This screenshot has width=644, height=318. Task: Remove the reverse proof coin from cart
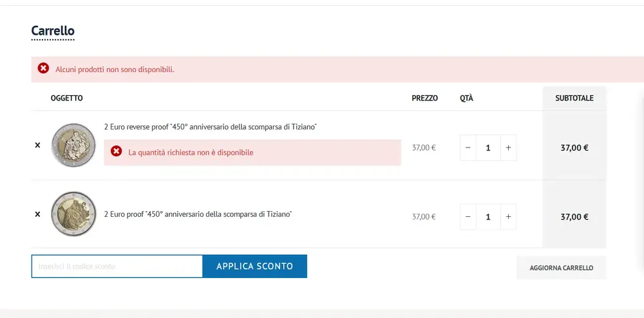[x=37, y=145]
